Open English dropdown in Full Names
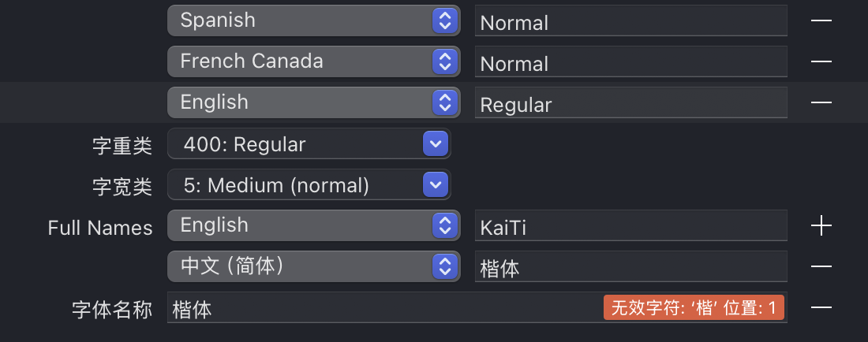Screen dimensions: 868x342 [313, 226]
